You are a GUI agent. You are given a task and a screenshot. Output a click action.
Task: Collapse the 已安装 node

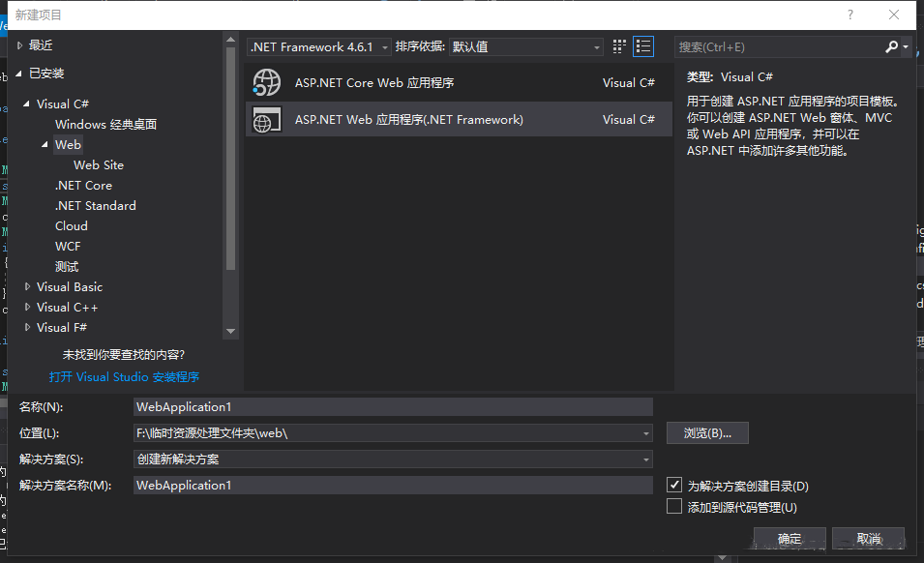[18, 74]
